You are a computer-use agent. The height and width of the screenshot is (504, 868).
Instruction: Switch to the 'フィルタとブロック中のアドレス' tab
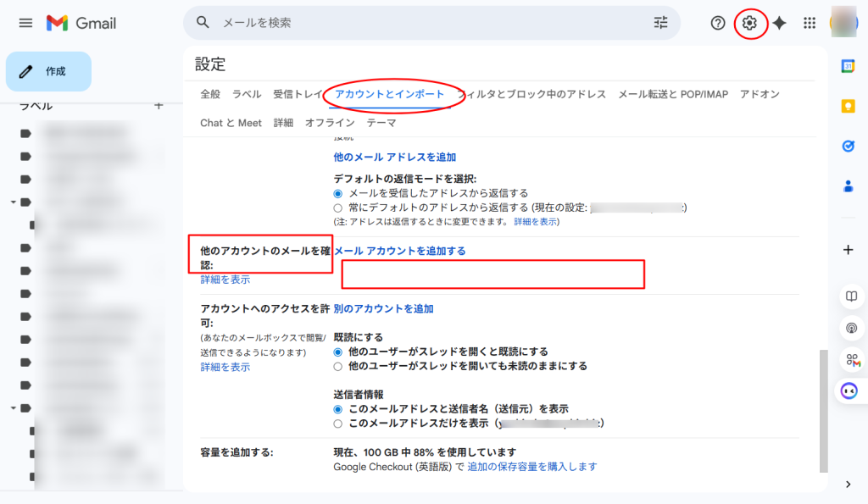pyautogui.click(x=532, y=94)
